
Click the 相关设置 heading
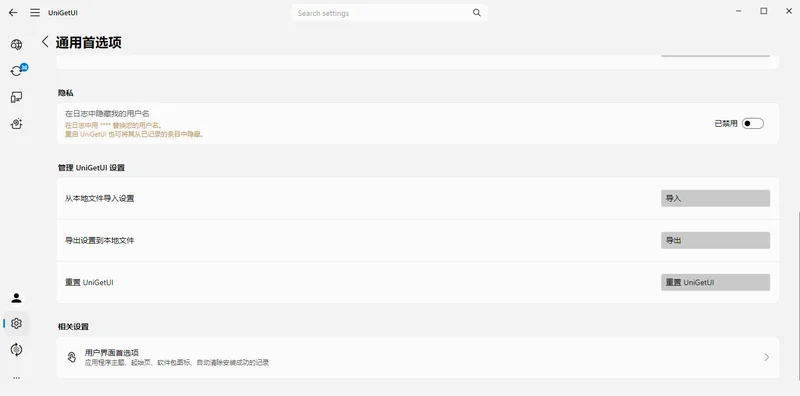point(73,327)
